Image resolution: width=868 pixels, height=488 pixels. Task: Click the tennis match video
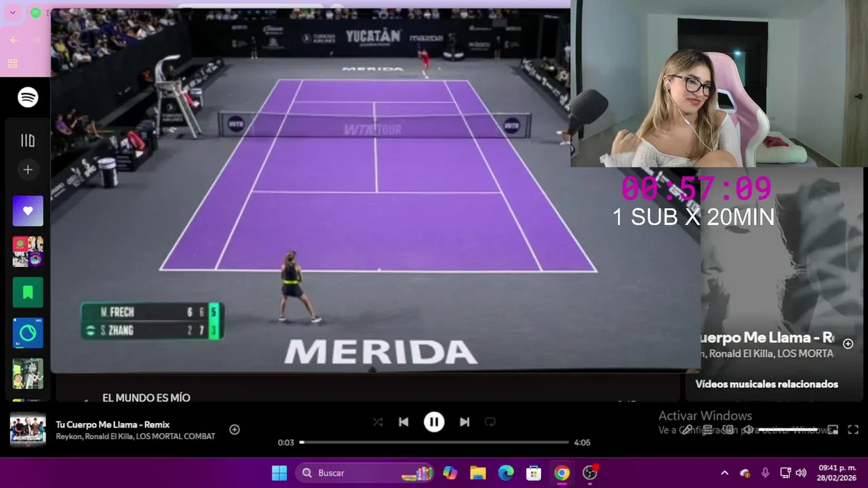coord(375,191)
